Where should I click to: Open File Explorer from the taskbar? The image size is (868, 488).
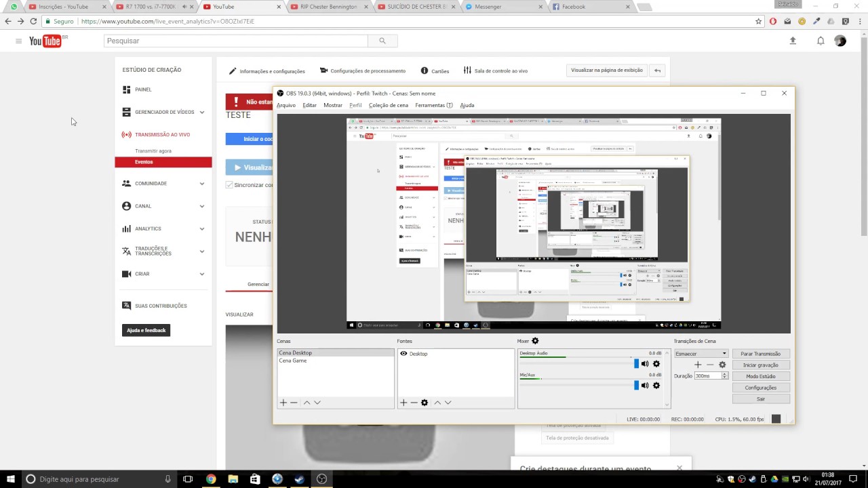233,479
